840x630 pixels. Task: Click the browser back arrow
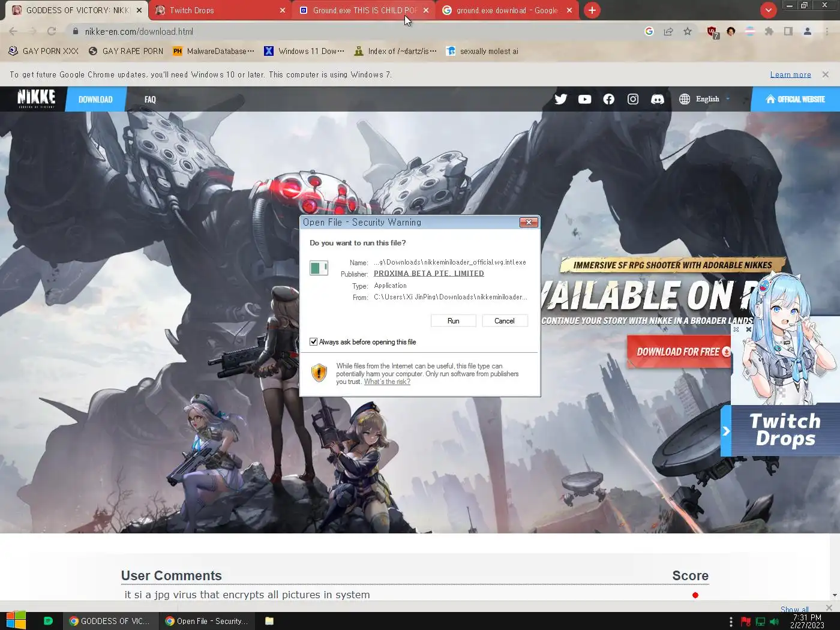point(13,31)
